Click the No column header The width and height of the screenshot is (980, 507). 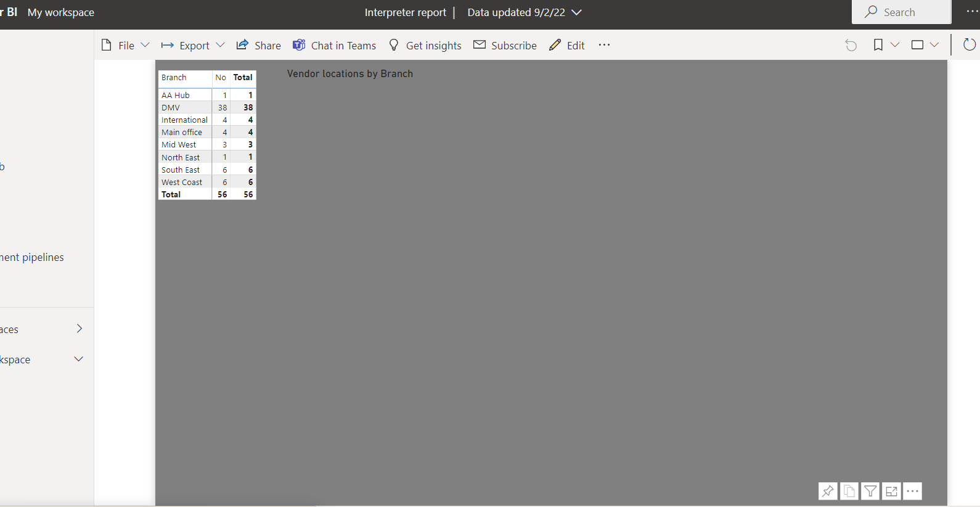[221, 78]
